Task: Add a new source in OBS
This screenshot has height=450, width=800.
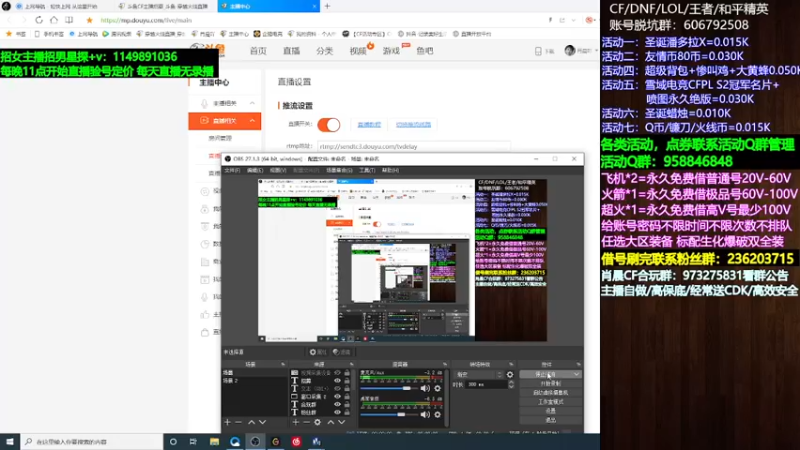Action: (295, 422)
